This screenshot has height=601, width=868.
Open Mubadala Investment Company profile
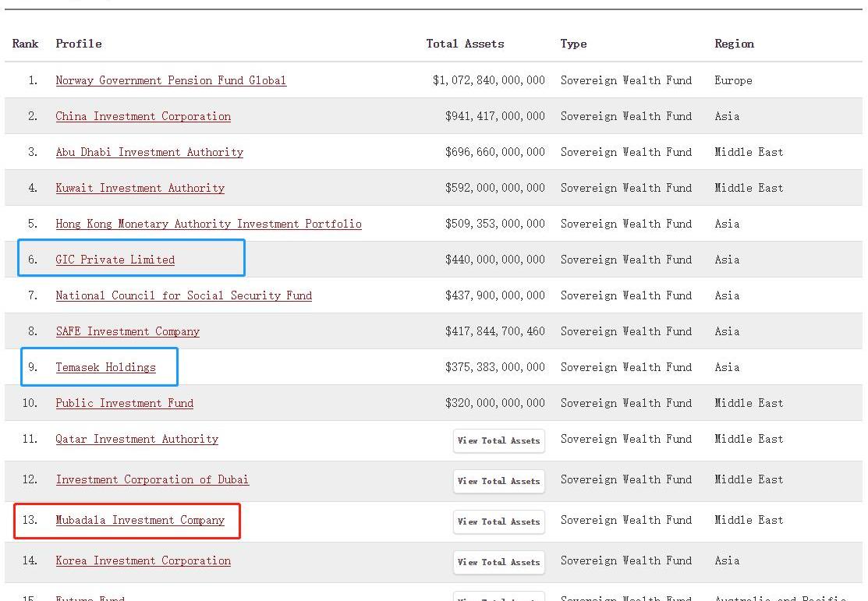tap(140, 521)
